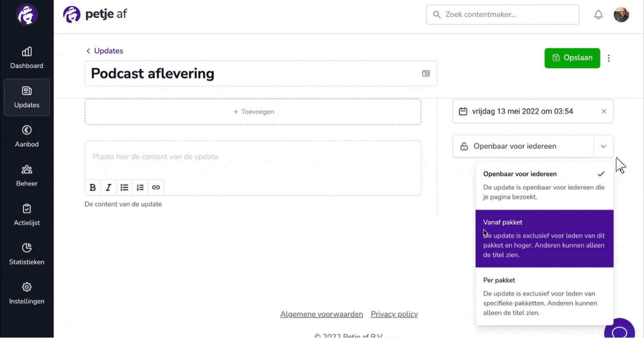Go back to Updates via breadcrumb link

click(105, 51)
